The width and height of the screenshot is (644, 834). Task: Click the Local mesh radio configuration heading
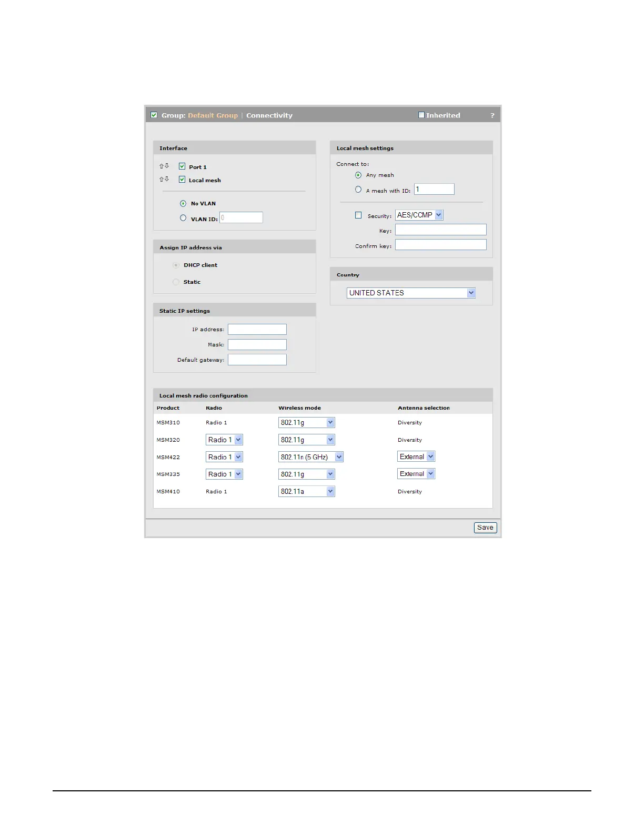203,395
